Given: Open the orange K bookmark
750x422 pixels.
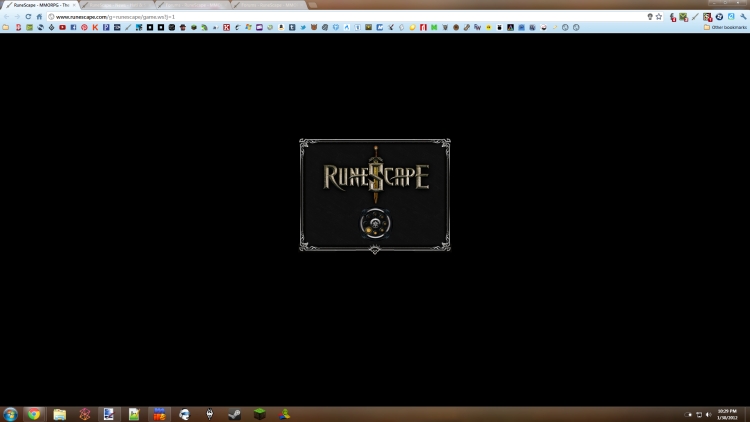Looking at the screenshot, I should [x=95, y=27].
